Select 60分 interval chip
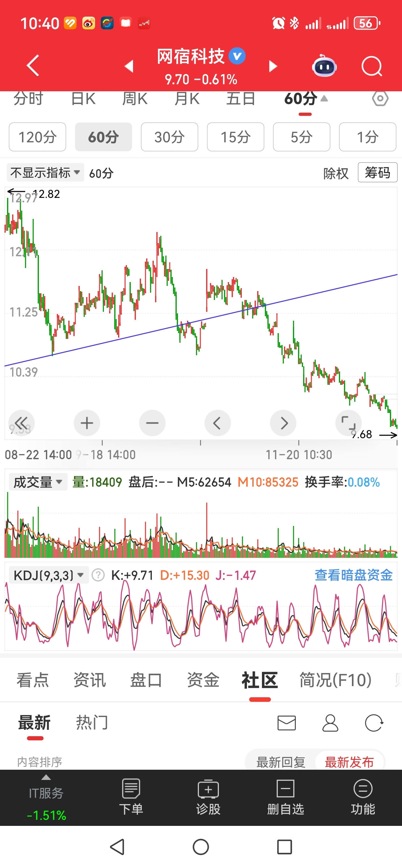Viewport: 402px width, 868px height. tap(103, 137)
